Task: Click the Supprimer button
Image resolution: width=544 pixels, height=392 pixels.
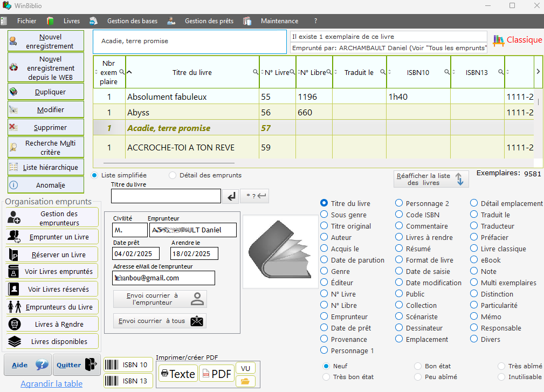Action: point(46,127)
